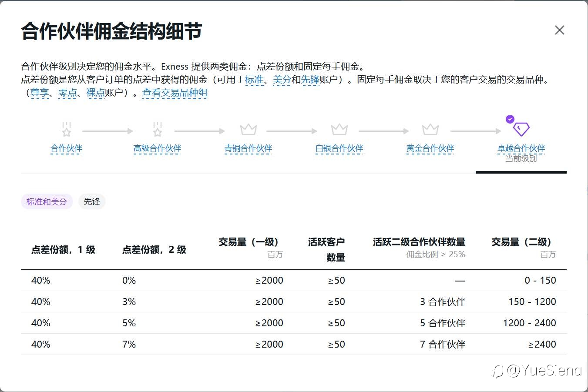
Task: Open the 美分 account link in the description
Action: tap(282, 80)
